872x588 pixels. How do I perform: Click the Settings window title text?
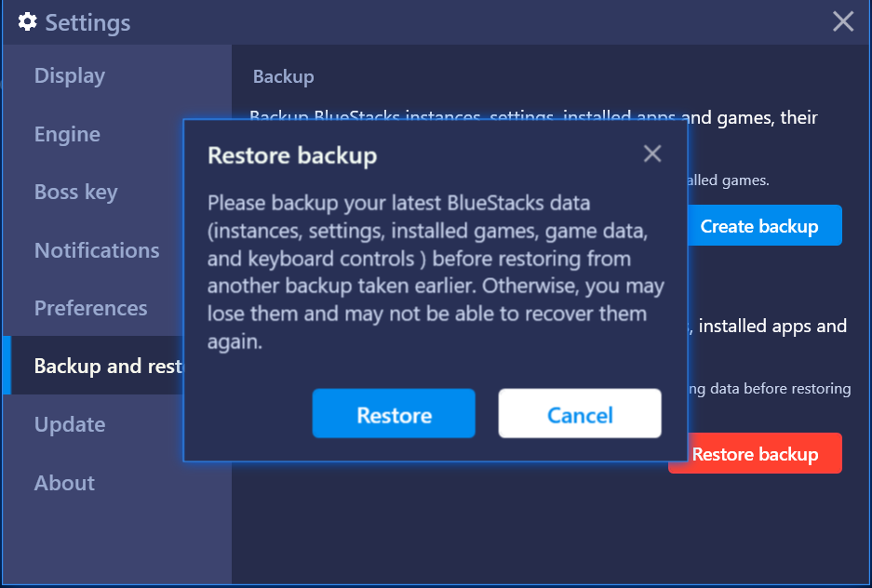point(87,22)
